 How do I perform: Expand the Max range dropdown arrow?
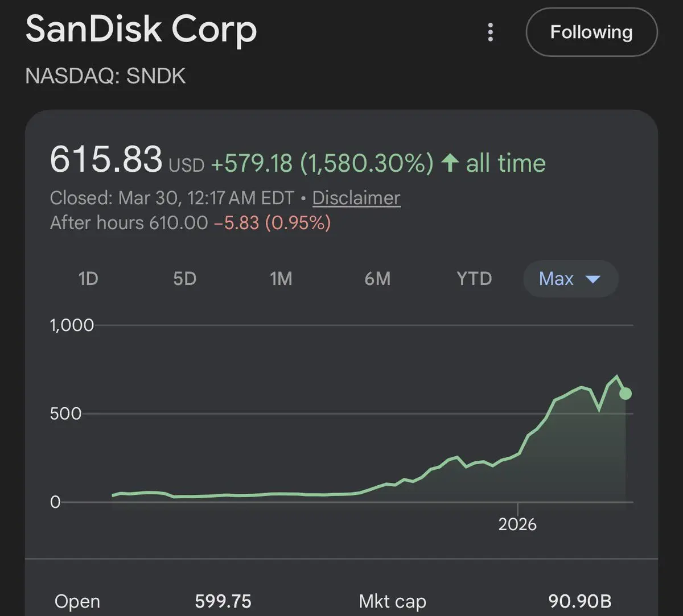[593, 279]
